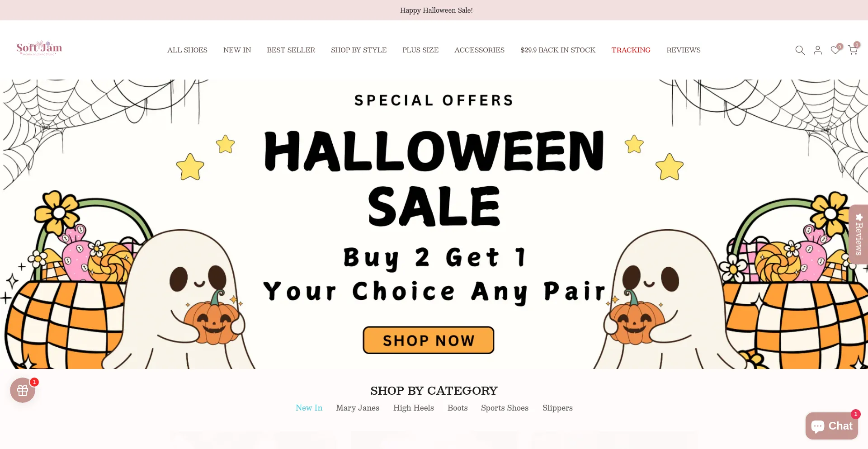
Task: Select the Sports Shoes category tab
Action: tap(505, 408)
